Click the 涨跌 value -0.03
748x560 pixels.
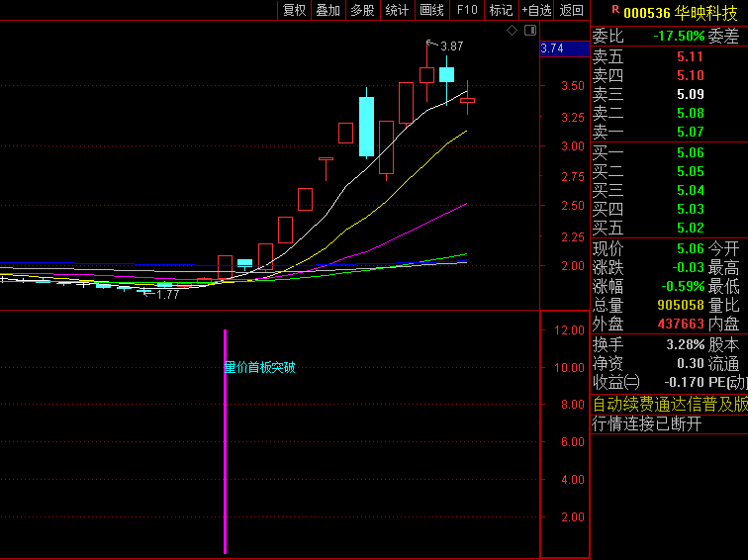(688, 267)
